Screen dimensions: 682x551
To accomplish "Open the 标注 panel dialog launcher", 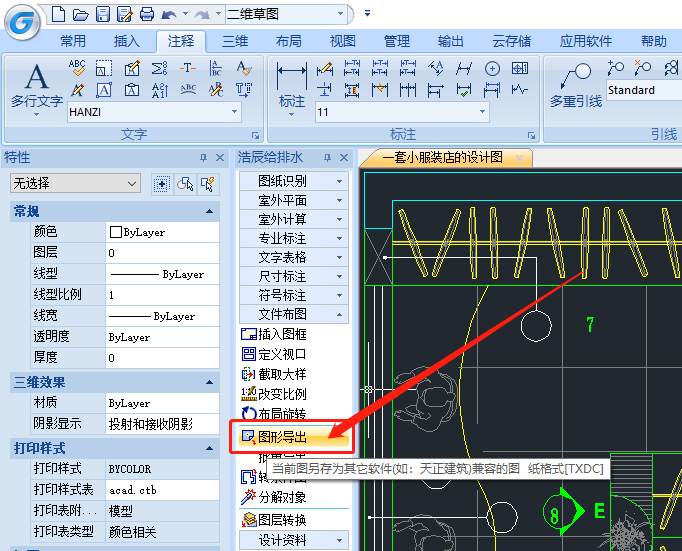I will coord(531,136).
